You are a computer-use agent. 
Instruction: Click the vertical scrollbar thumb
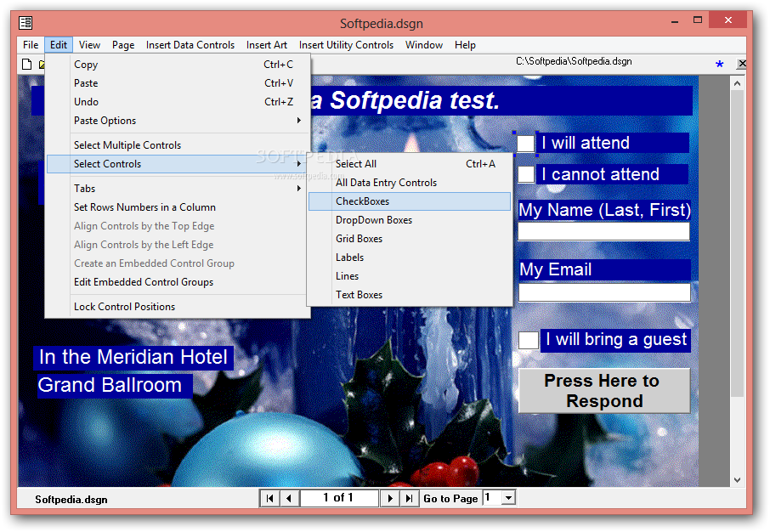737,243
